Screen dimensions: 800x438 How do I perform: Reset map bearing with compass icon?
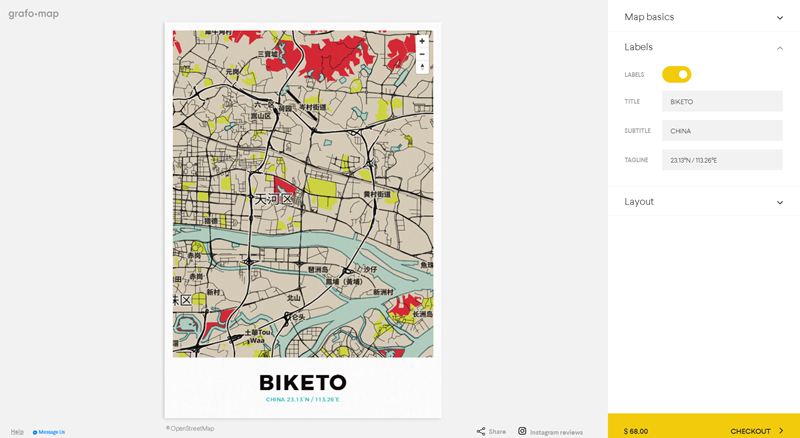[422, 67]
